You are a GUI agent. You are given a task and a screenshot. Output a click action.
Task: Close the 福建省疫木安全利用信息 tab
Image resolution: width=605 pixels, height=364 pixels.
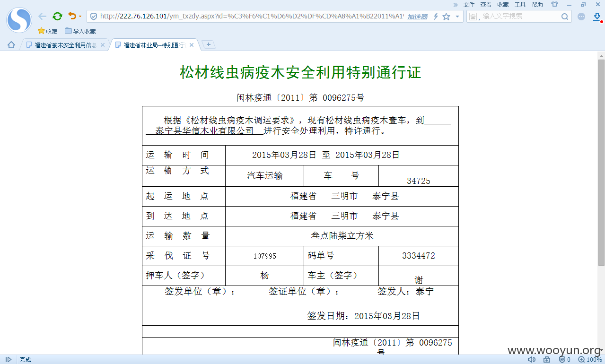(x=103, y=45)
